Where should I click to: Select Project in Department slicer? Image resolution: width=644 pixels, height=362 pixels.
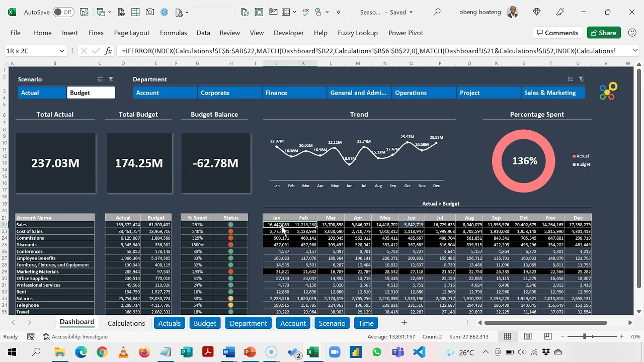(x=488, y=93)
